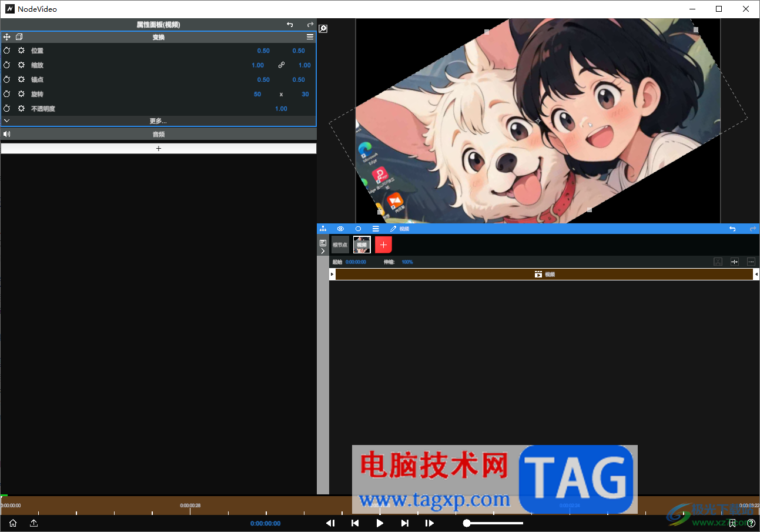Edit the 旋转 value 50

coord(257,94)
